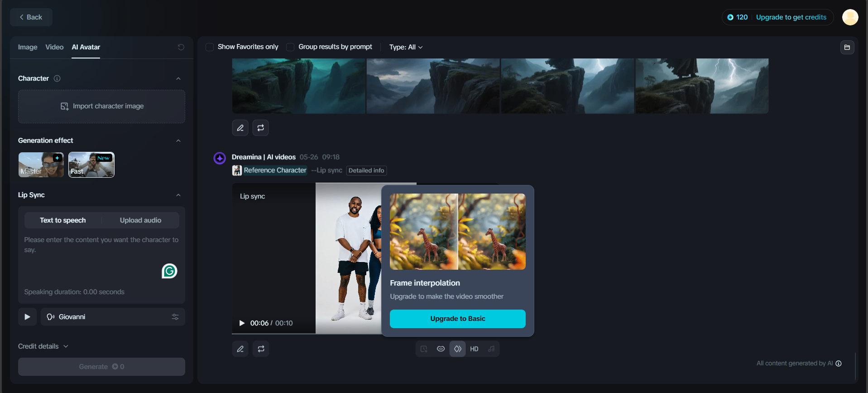Collapse the Generation effect section chevron

point(178,141)
